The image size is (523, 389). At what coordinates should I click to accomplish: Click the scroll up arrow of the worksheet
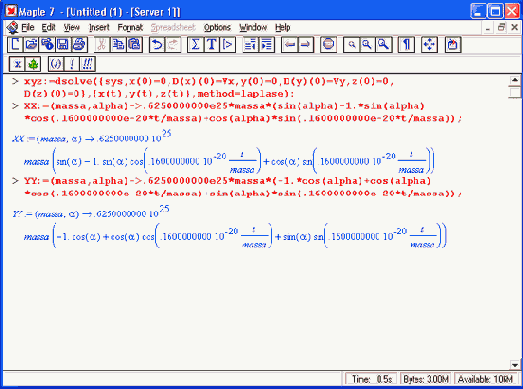[515, 80]
